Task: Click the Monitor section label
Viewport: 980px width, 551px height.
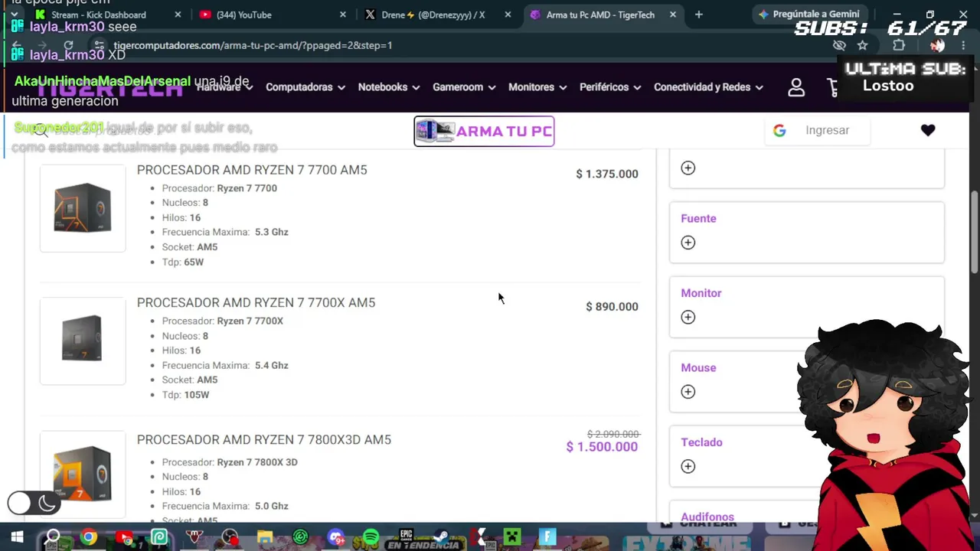Action: tap(701, 293)
